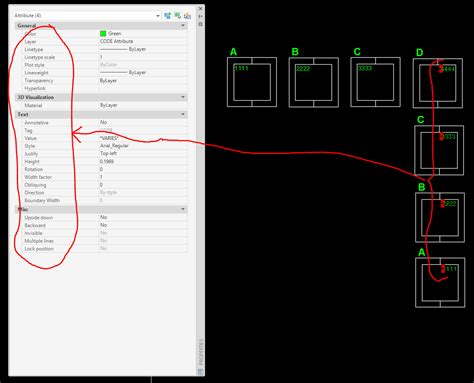The width and height of the screenshot is (474, 383).
Task: Click the Height value field
Action: coord(143,161)
